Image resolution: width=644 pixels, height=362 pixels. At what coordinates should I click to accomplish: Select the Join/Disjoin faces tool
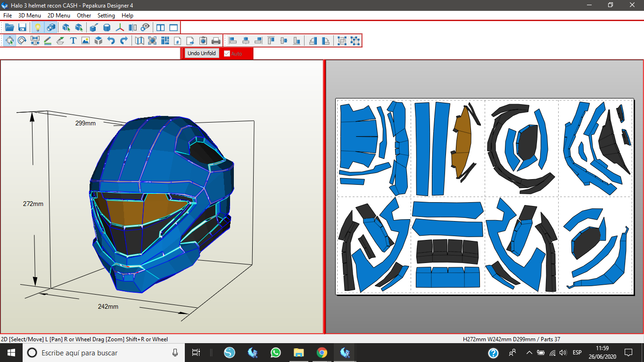(x=35, y=41)
